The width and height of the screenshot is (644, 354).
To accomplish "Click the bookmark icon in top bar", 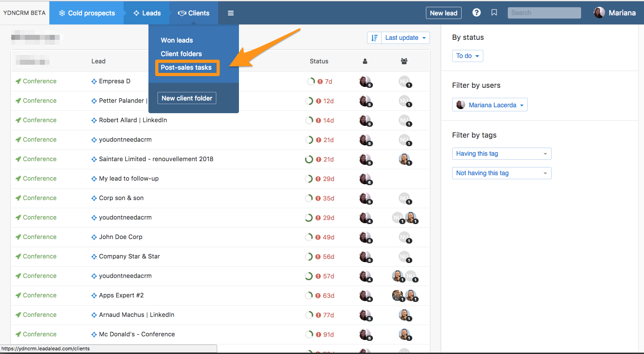I will 494,13.
